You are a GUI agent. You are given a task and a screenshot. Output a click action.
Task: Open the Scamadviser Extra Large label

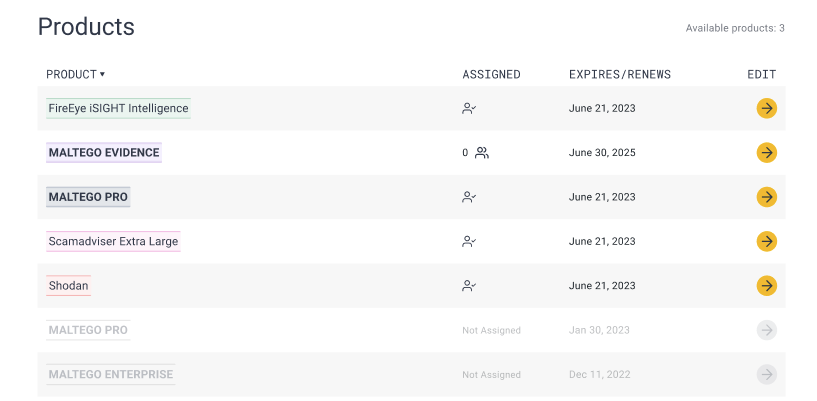[x=113, y=241]
